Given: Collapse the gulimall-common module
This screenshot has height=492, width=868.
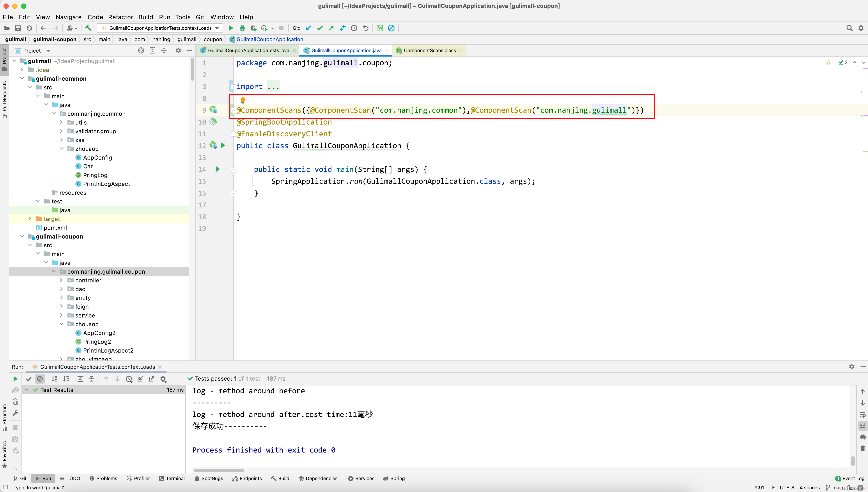Looking at the screenshot, I should (x=22, y=78).
